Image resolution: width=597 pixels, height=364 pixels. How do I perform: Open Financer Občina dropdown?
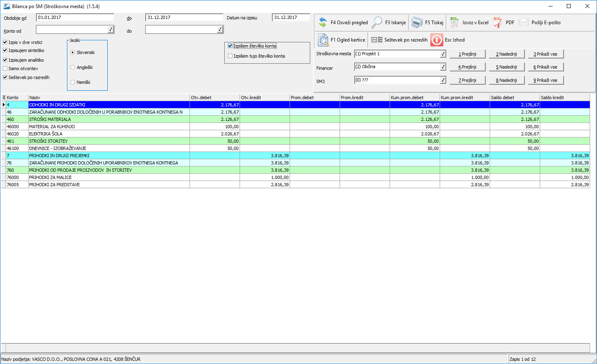click(x=443, y=67)
